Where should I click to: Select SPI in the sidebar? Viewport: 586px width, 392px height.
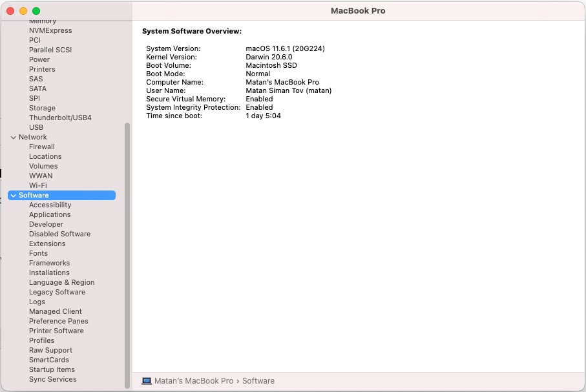34,99
